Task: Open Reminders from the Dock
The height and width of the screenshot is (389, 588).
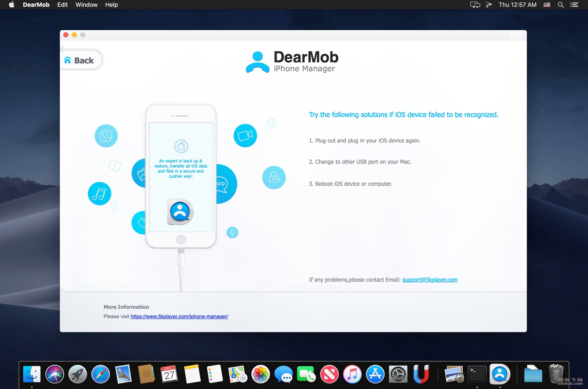Action: 215,374
